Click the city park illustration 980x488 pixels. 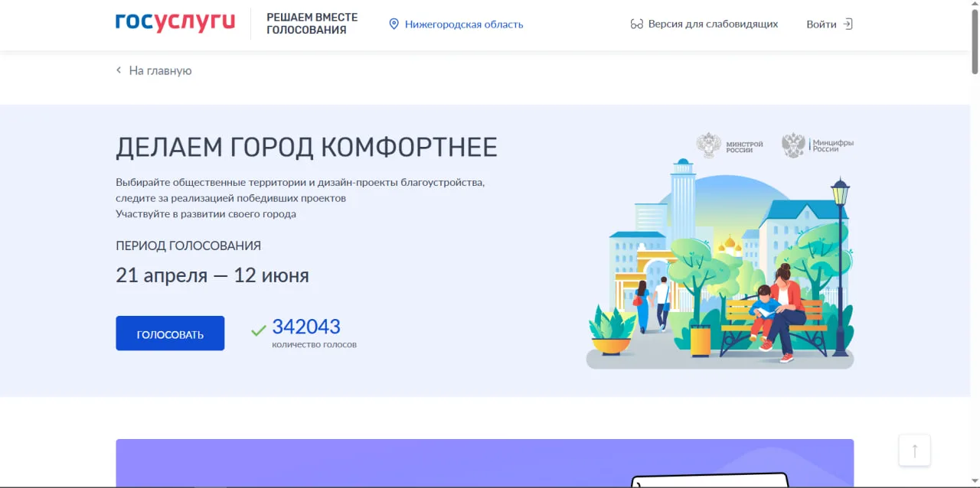point(720,264)
